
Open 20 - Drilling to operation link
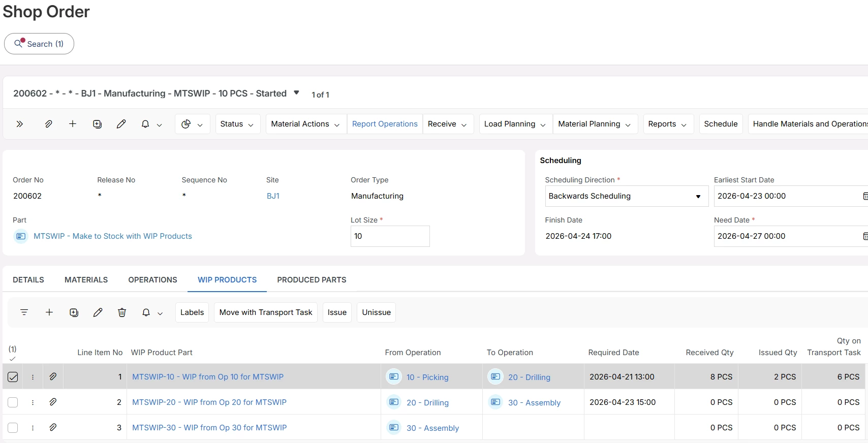[x=529, y=377]
